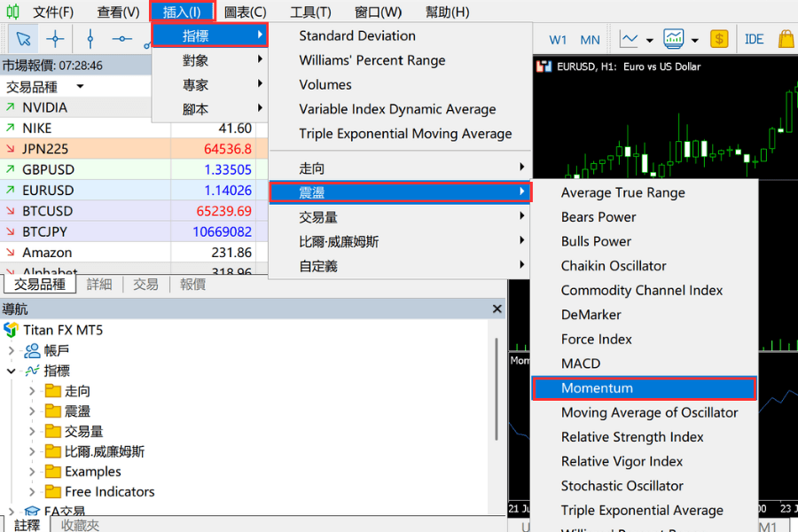Expand the Free Indicators folder
The height and width of the screenshot is (532, 798).
coord(32,492)
